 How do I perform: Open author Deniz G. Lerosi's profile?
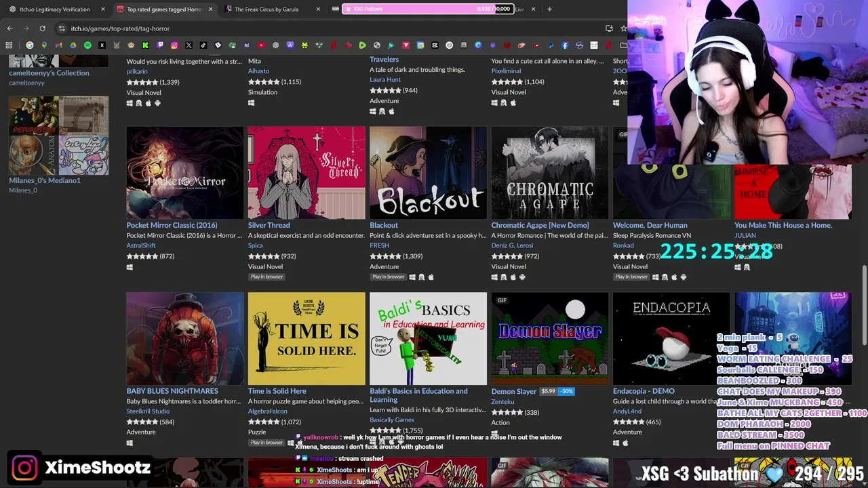(x=512, y=245)
